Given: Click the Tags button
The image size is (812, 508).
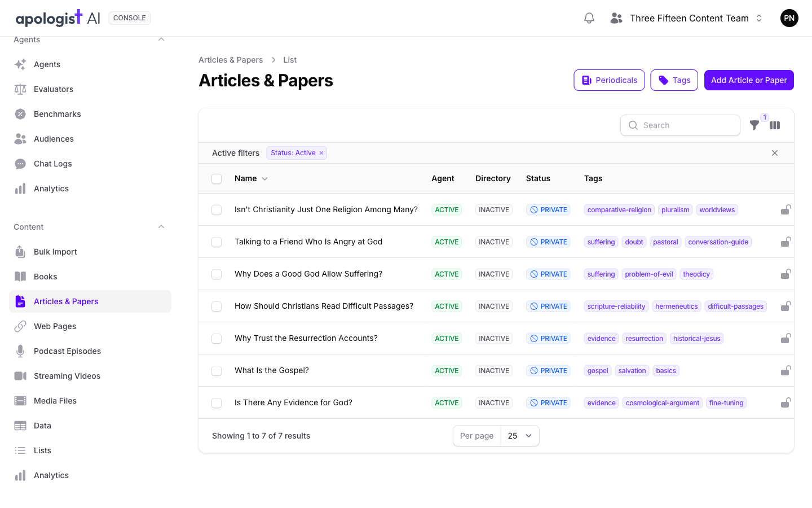Looking at the screenshot, I should [674, 80].
